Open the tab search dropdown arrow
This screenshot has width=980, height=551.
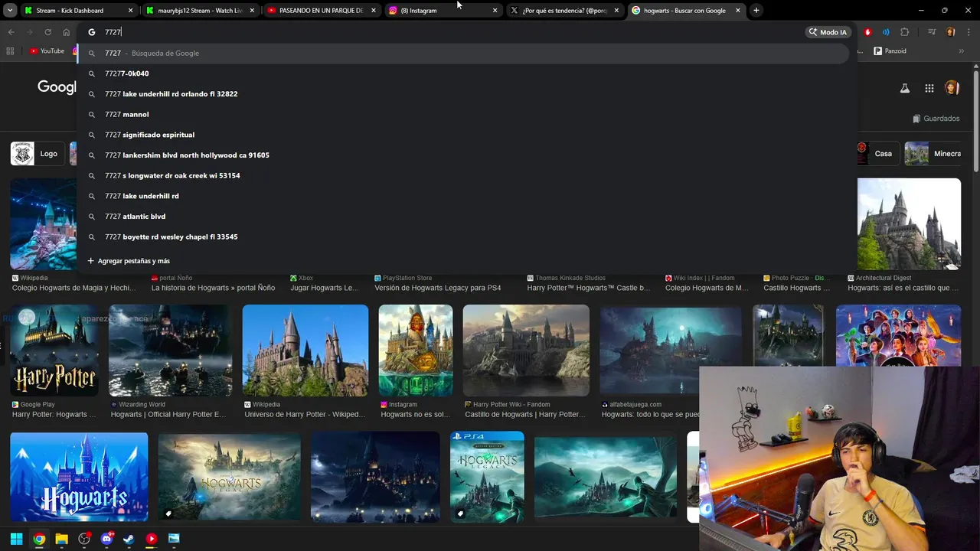[9, 11]
